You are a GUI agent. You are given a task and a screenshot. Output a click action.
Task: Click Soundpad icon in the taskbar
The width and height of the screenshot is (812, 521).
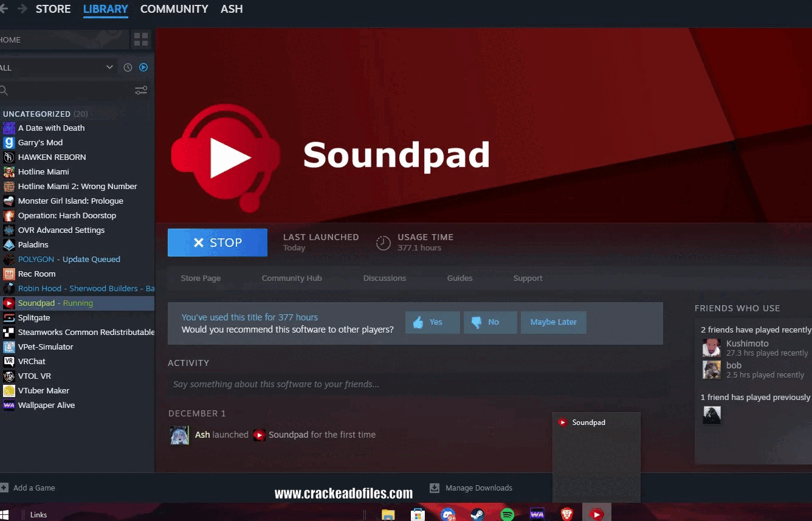pos(597,514)
